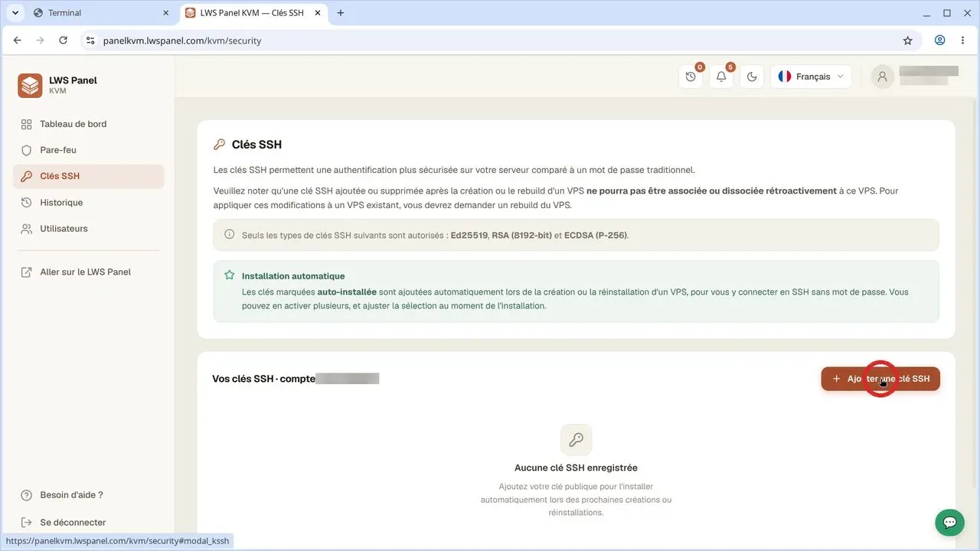Screen dimensions: 980x551
Task: Click the Tableau de bord grid icon
Action: [x=27, y=124]
